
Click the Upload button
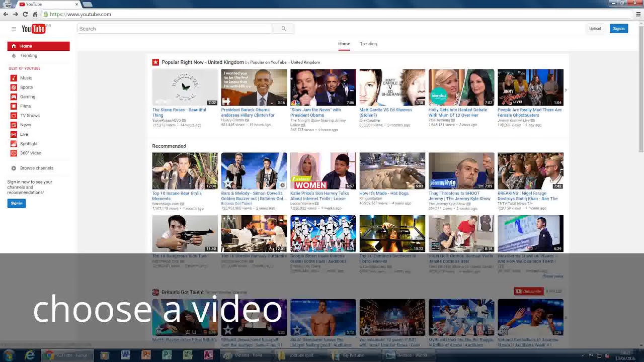tap(595, 29)
